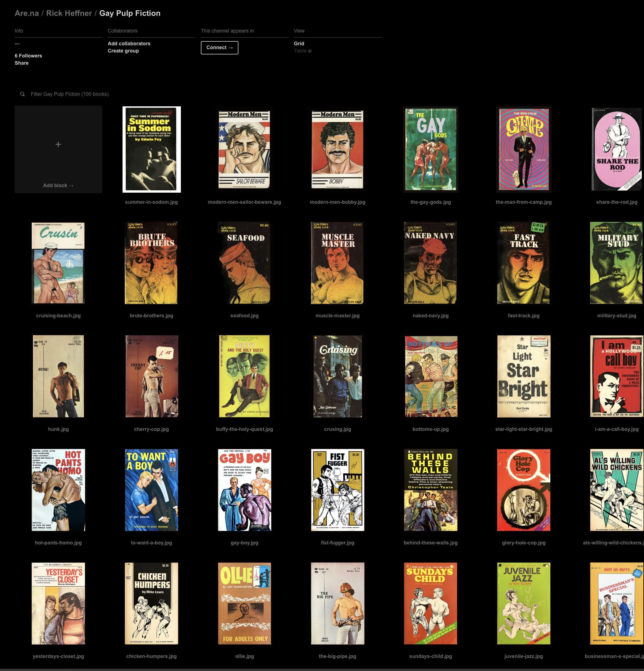
Task: Focus the Filter Gay Pulp Fiction field
Action: (x=69, y=94)
